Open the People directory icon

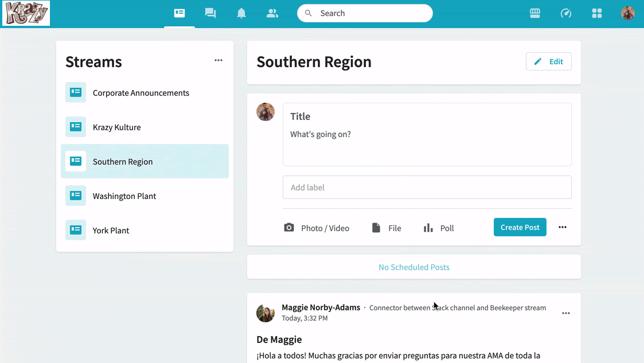click(x=272, y=13)
